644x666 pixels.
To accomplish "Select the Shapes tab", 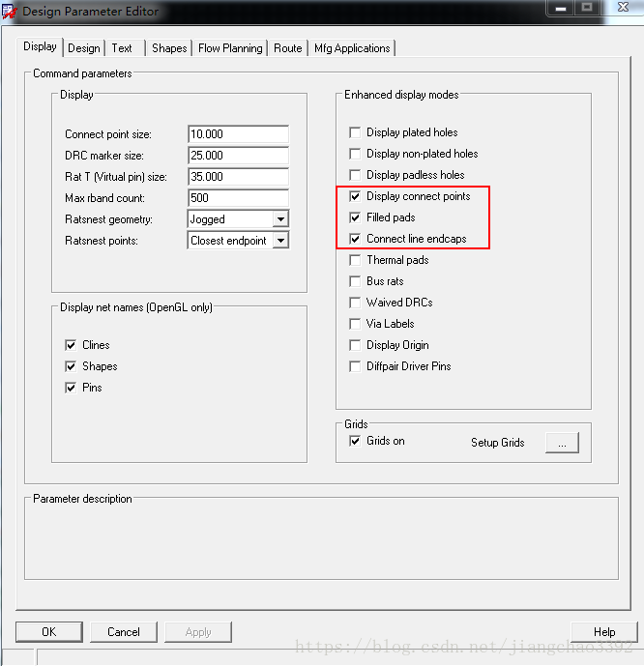I will click(169, 48).
